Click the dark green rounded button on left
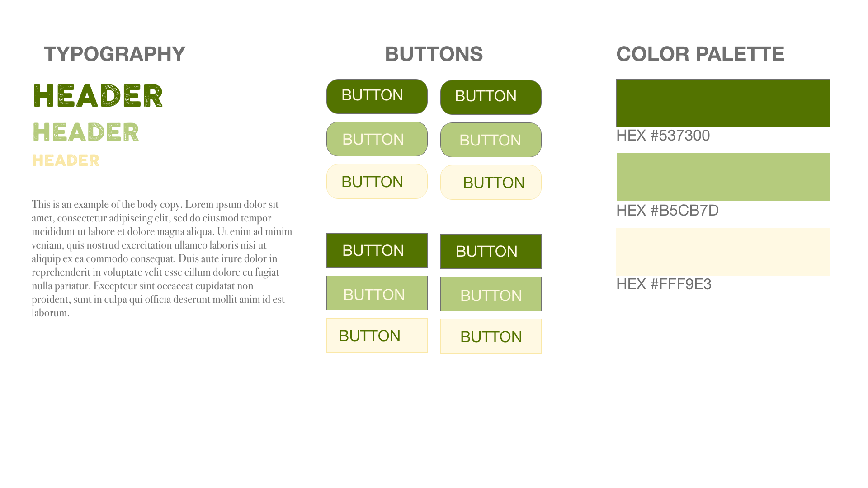868x488 pixels. tap(377, 96)
